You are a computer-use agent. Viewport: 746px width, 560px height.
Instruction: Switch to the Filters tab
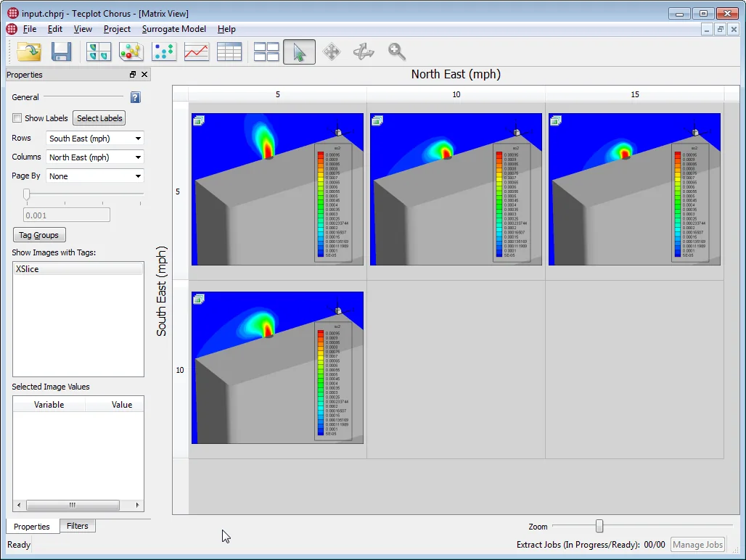pyautogui.click(x=78, y=526)
